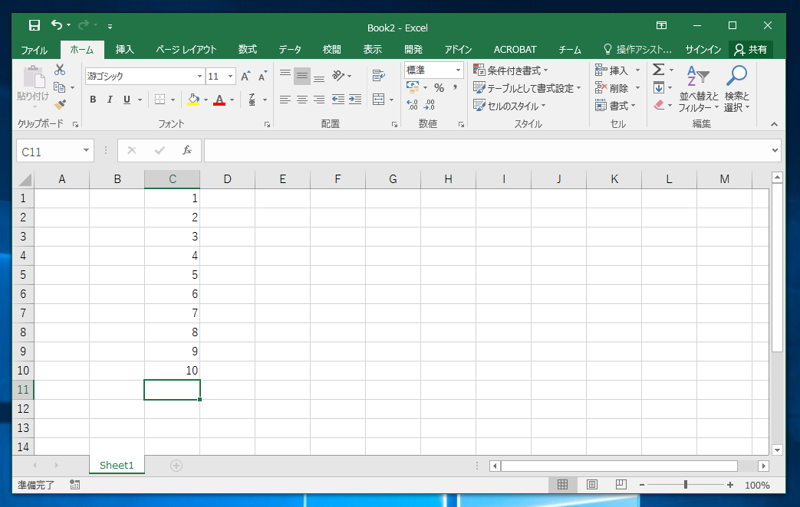Switch to the ページ レイアウト tab
This screenshot has height=507, width=800.
[x=186, y=49]
